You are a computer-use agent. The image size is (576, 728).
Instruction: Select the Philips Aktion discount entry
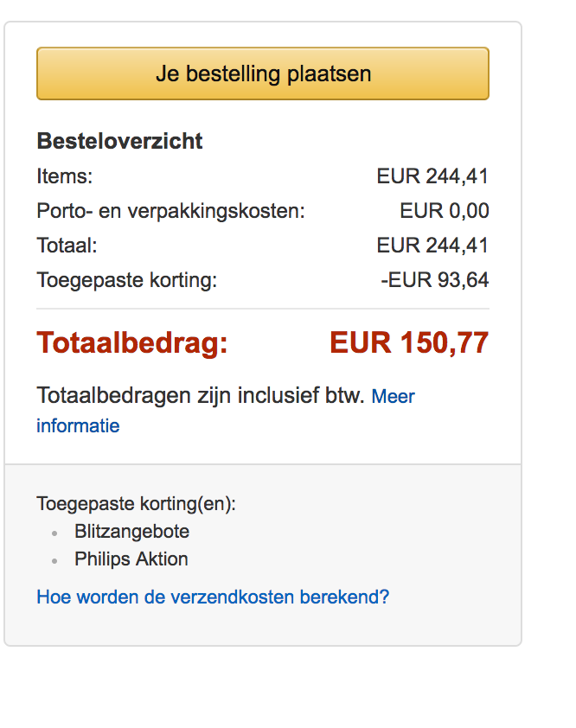[x=131, y=559]
